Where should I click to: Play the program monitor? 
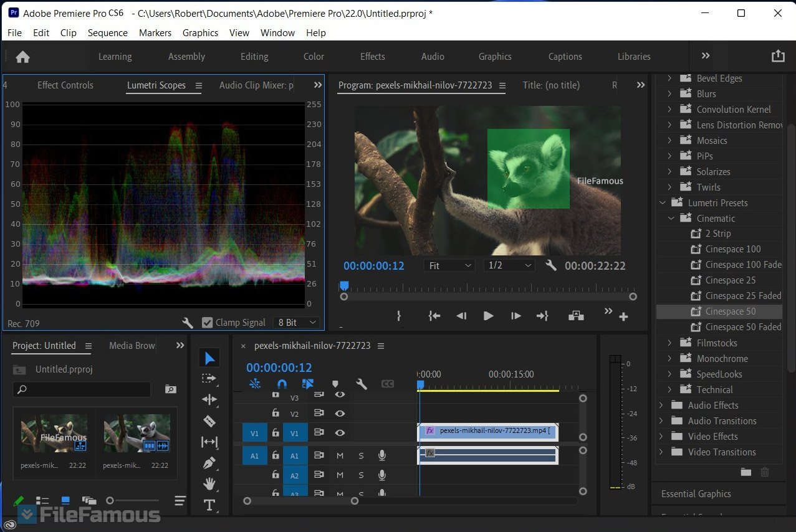[x=488, y=316]
